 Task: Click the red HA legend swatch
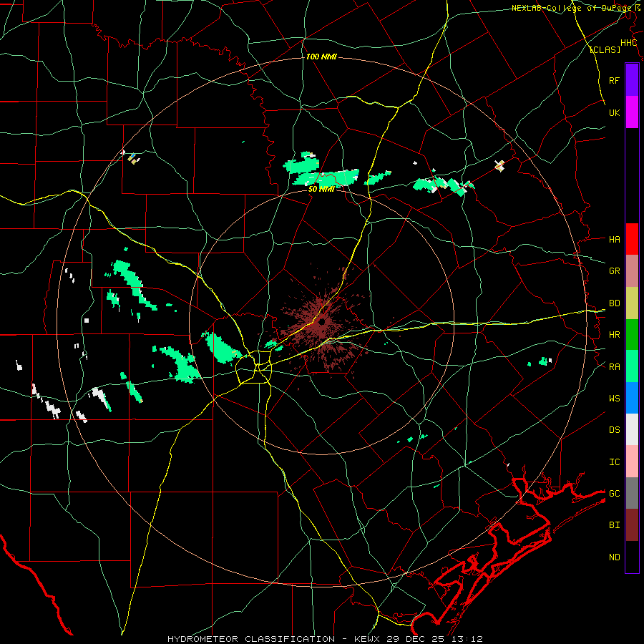[x=632, y=239]
